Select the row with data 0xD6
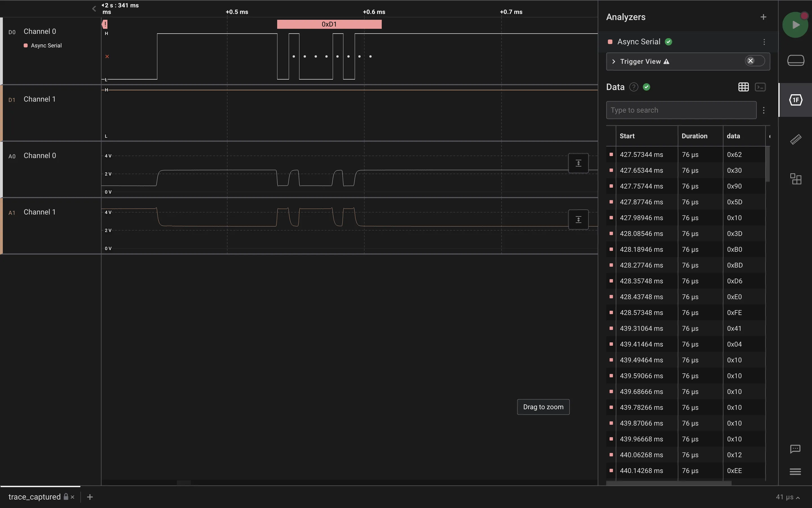 (x=686, y=281)
